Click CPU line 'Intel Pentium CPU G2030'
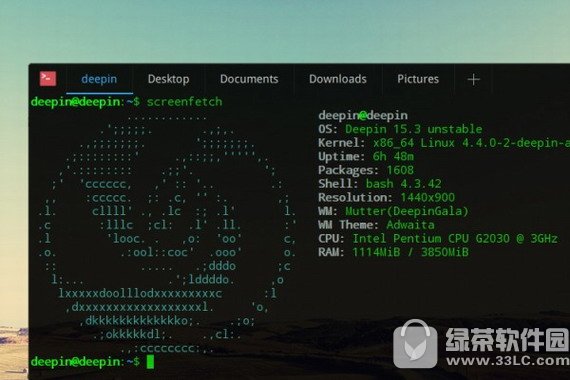 (x=431, y=239)
